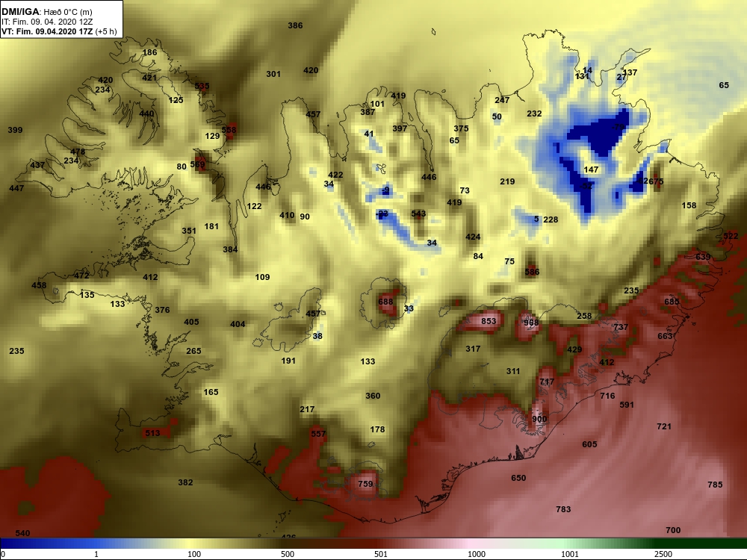Click the map value 158
The height and width of the screenshot is (560, 747).
[x=689, y=205]
